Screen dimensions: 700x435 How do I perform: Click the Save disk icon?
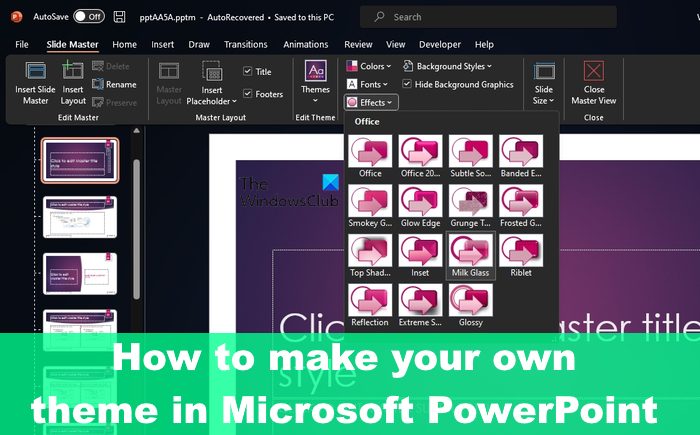pos(119,17)
